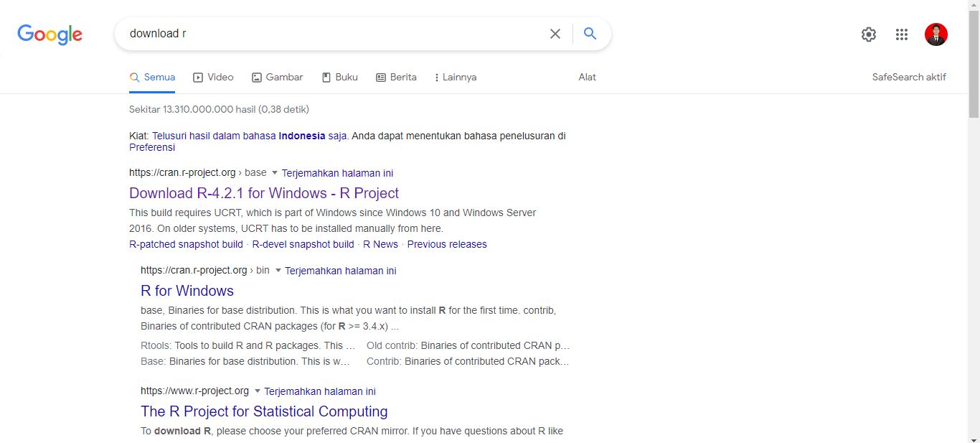
Task: Switch to the Video tab
Action: pos(213,78)
